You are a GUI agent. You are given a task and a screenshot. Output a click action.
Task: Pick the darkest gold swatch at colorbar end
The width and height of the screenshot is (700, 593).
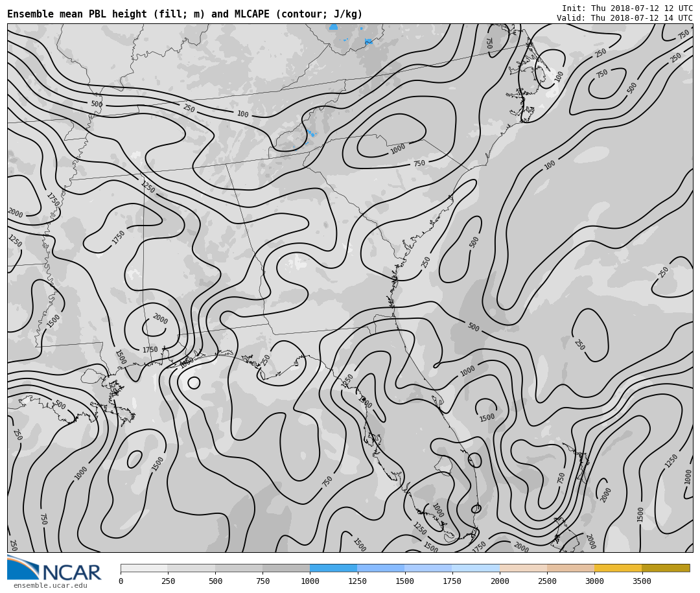pyautogui.click(x=666, y=568)
